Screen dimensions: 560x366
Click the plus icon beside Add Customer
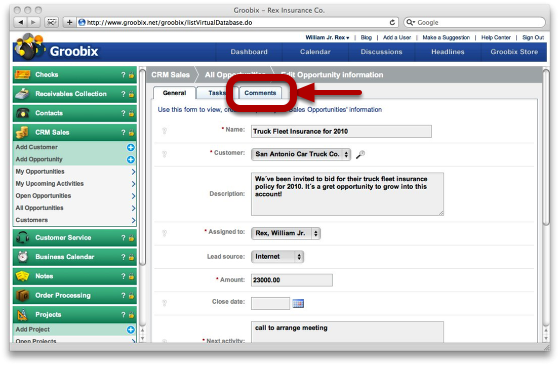131,147
